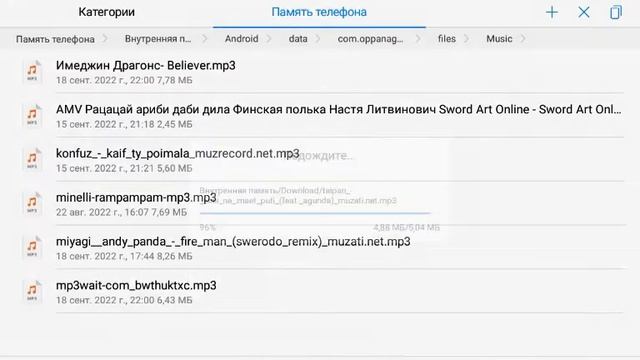This screenshot has width=640, height=360.
Task: Click chevron after files breadcrumb
Action: click(467, 39)
